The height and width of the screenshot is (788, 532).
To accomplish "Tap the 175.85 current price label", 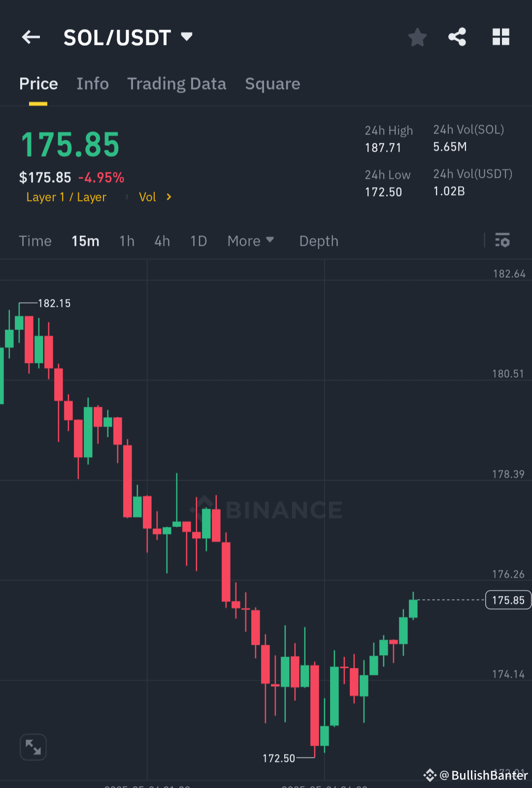I will click(x=508, y=600).
